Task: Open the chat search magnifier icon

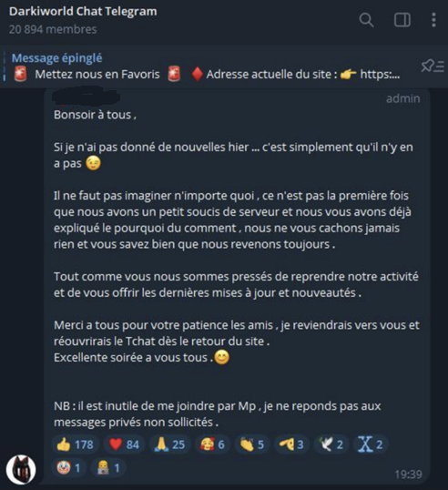Action: [x=366, y=20]
